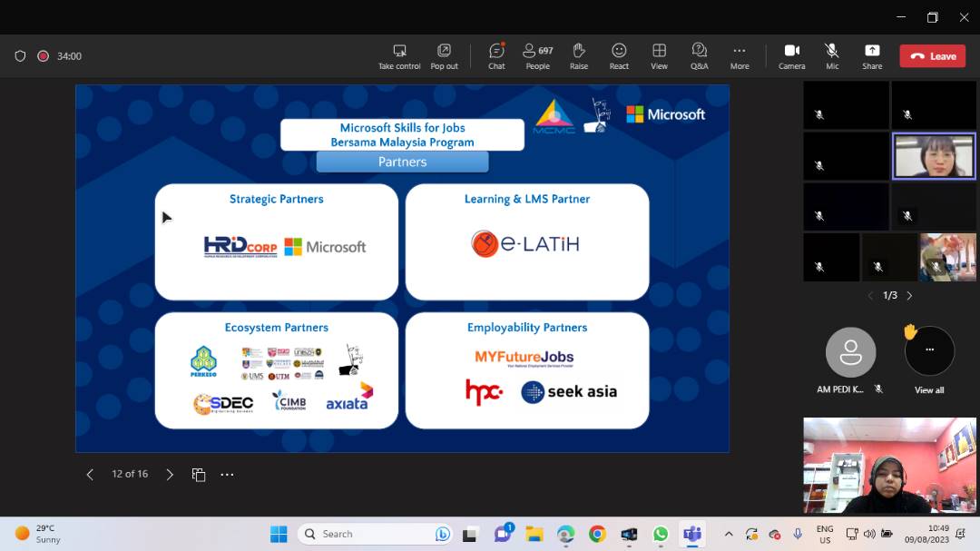The width and height of the screenshot is (980, 551).
Task: Click the 12 of 16 slide counter
Action: pyautogui.click(x=130, y=474)
